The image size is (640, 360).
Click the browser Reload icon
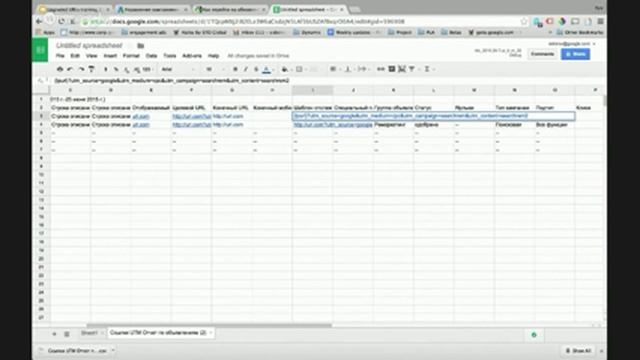click(x=61, y=21)
